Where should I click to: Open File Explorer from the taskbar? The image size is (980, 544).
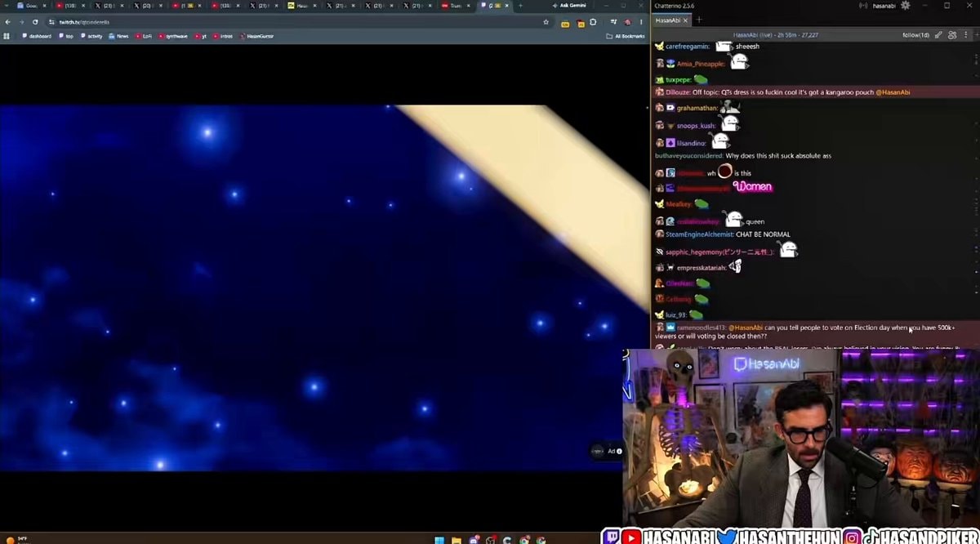[x=457, y=539]
